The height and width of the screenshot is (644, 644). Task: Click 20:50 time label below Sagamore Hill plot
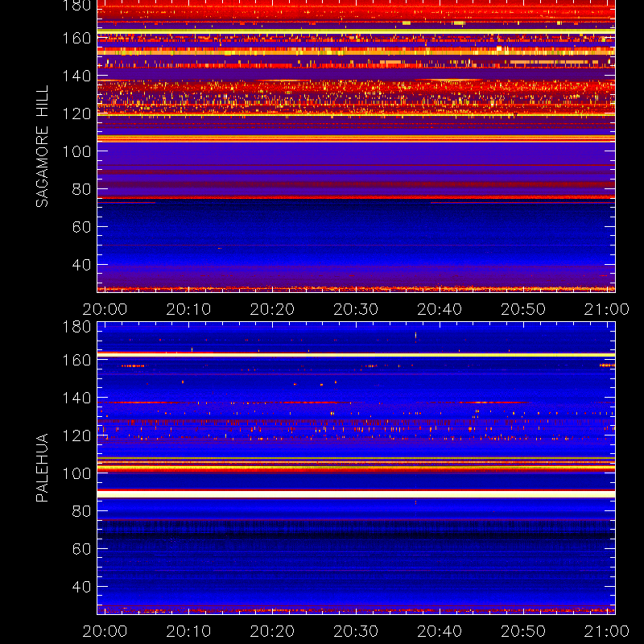523,309
